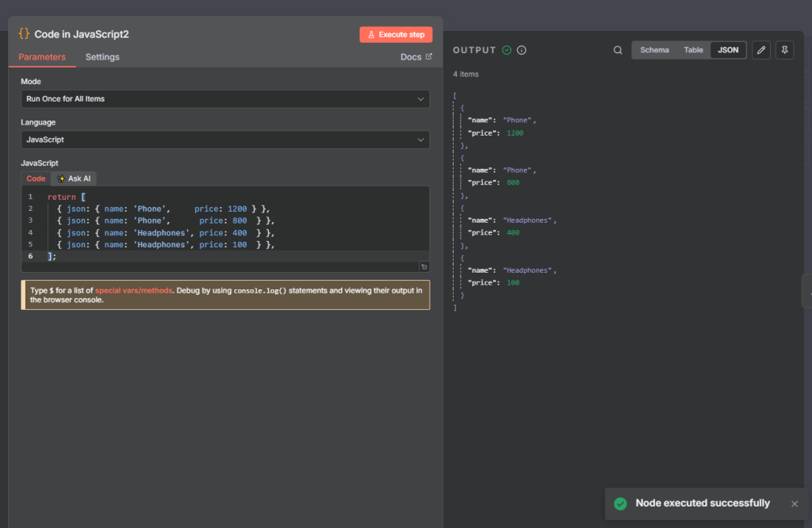Click the green success checkmark beside OUTPUT

tap(507, 50)
